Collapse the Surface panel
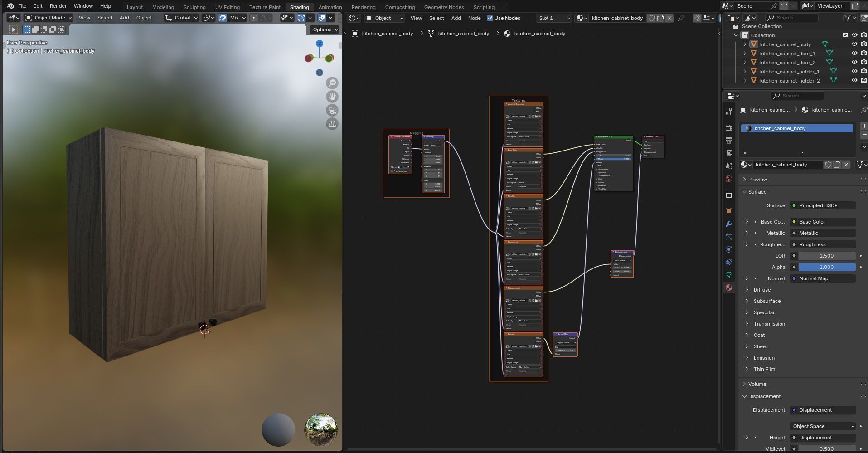The height and width of the screenshot is (453, 868). [757, 192]
